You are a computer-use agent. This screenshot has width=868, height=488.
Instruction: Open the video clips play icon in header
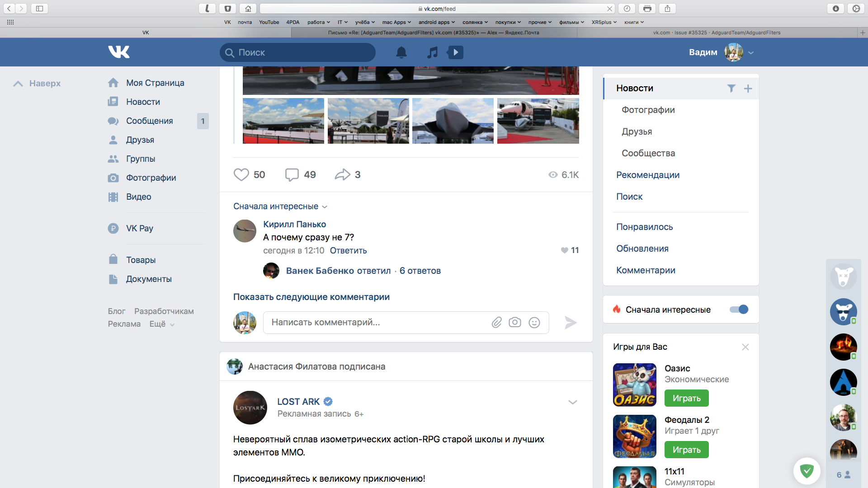pos(456,52)
